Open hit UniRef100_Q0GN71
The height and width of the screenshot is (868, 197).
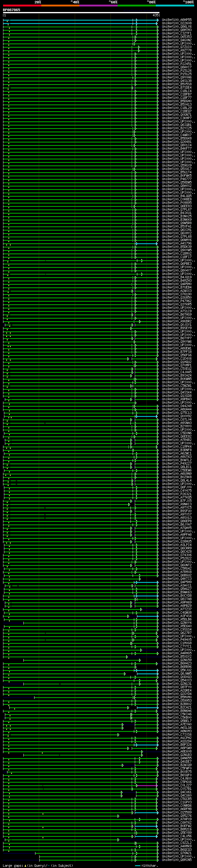tap(176, 115)
